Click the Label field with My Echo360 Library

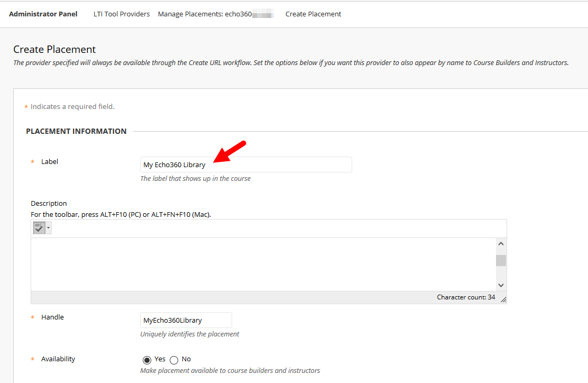[246, 165]
